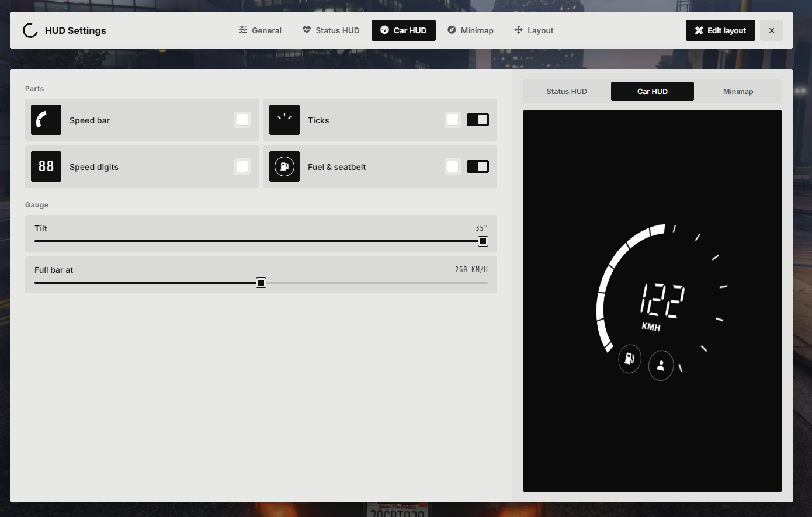Click the "Ticks" label

(x=318, y=120)
